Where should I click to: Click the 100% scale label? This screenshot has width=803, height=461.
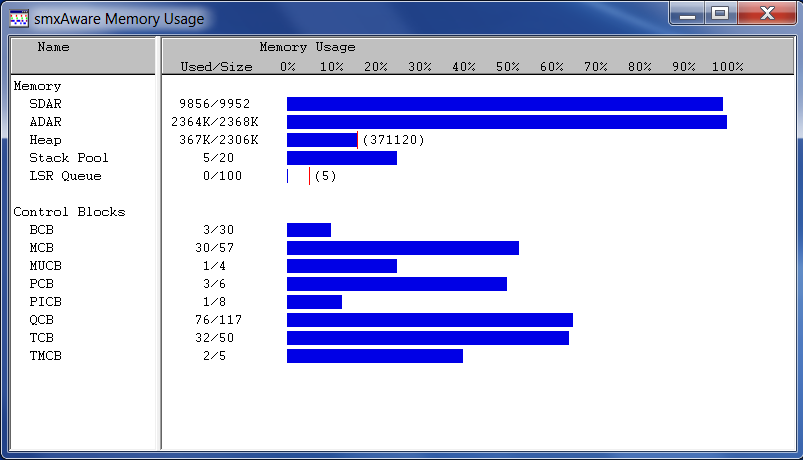point(728,67)
